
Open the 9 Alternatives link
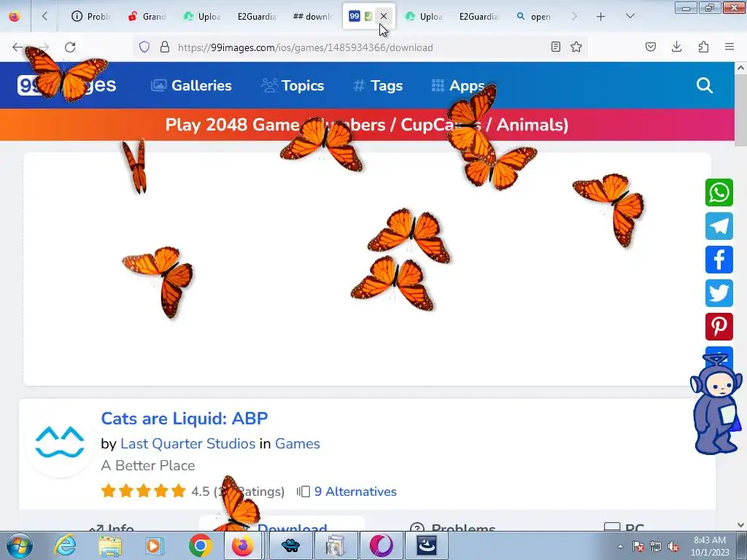click(x=355, y=491)
